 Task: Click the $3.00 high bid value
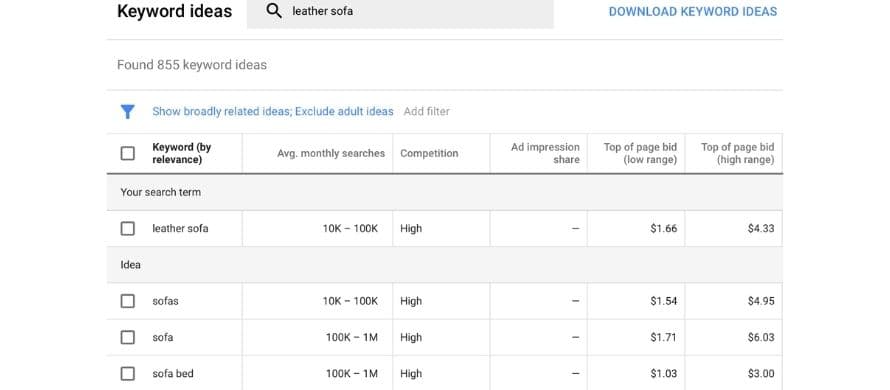coord(761,374)
